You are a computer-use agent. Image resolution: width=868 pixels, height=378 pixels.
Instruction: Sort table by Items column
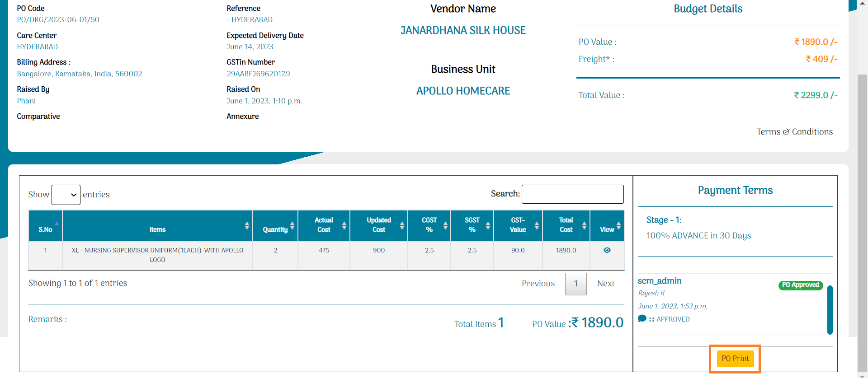[157, 225]
